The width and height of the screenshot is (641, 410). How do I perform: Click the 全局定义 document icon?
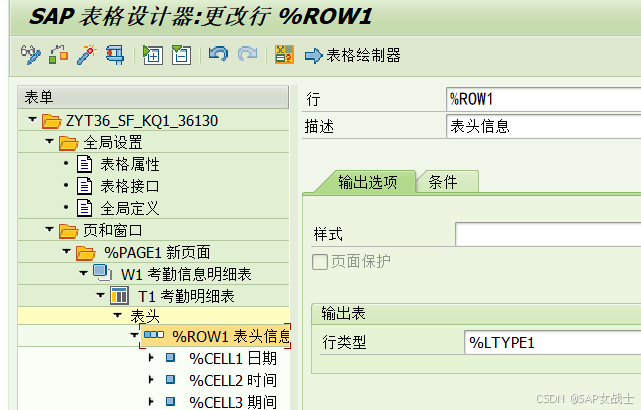pyautogui.click(x=85, y=208)
